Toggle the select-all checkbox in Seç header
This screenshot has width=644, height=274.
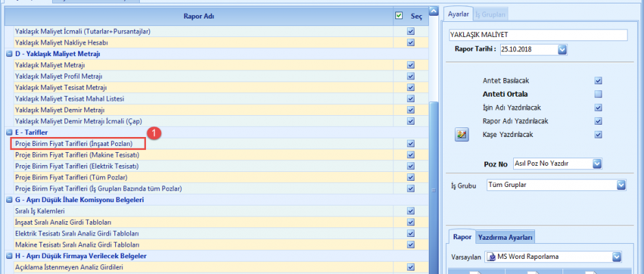tap(399, 15)
